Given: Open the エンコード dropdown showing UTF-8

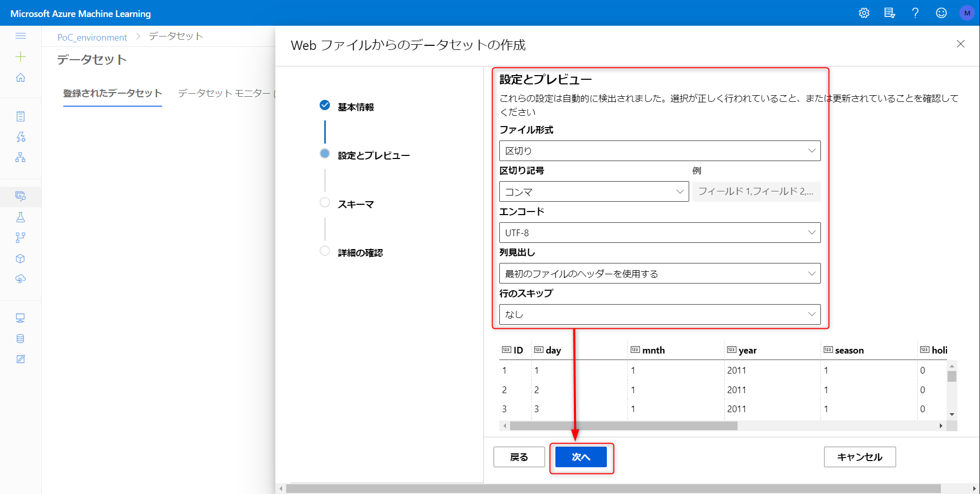Looking at the screenshot, I should click(660, 233).
